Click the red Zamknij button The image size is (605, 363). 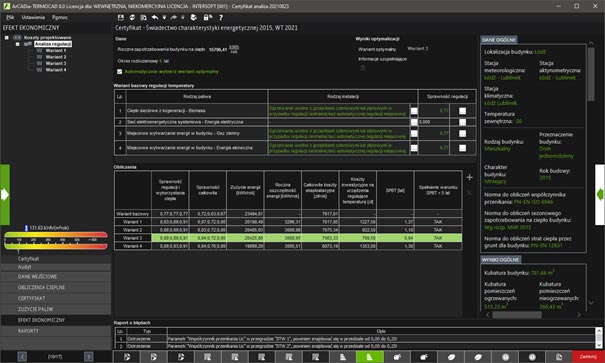coord(588,357)
